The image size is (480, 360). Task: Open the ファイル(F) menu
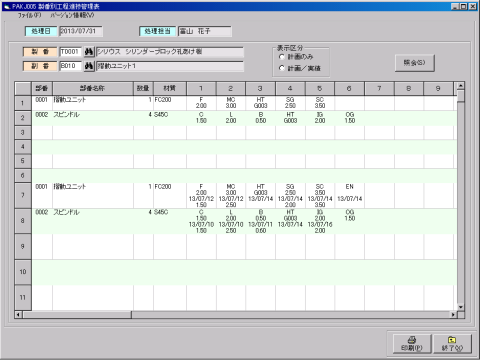coord(29,15)
